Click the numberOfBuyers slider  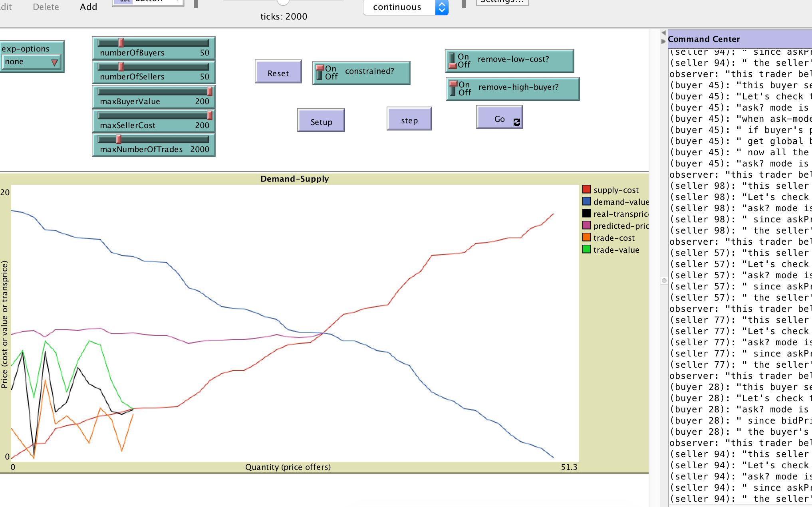(x=154, y=48)
